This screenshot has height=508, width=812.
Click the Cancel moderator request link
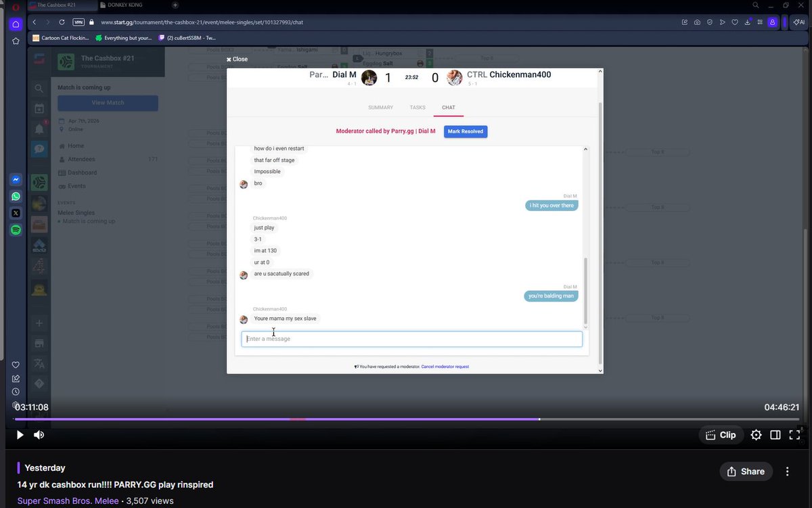click(445, 367)
